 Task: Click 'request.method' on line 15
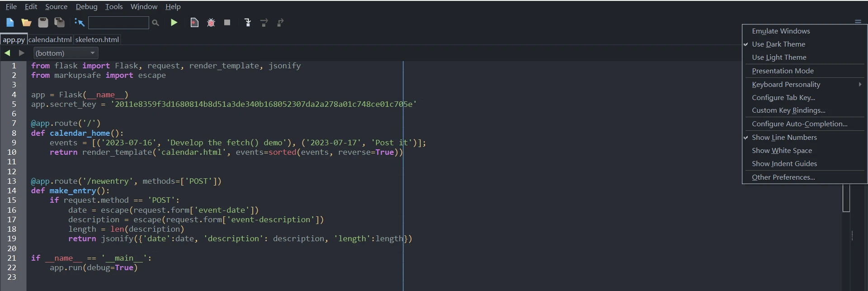[x=96, y=200]
